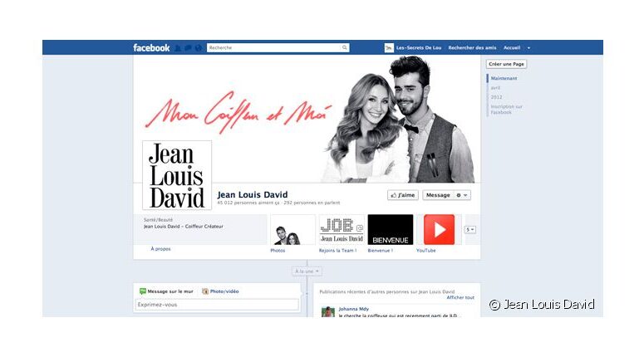
Task: Click the Bienvenue ! label link
Action: 380,250
